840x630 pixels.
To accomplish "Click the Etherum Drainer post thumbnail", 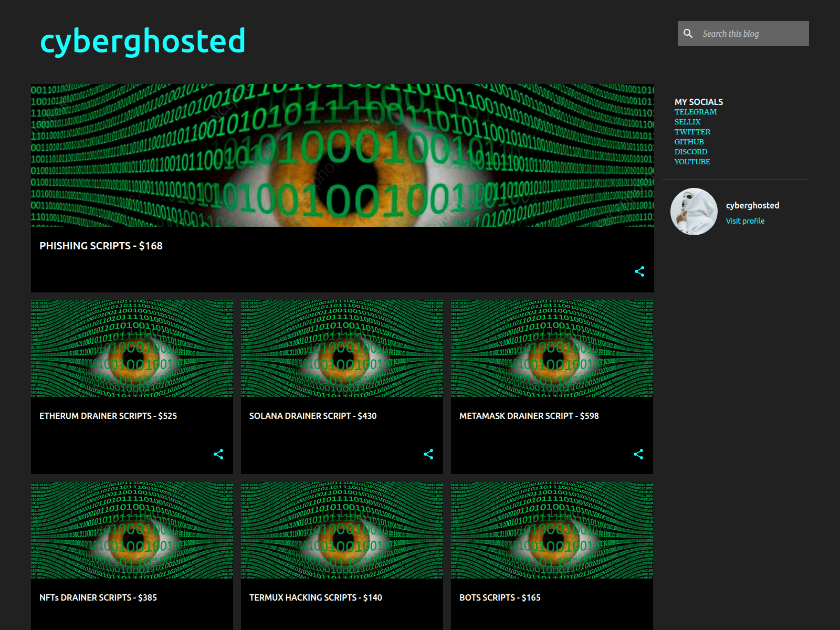I will tap(132, 349).
